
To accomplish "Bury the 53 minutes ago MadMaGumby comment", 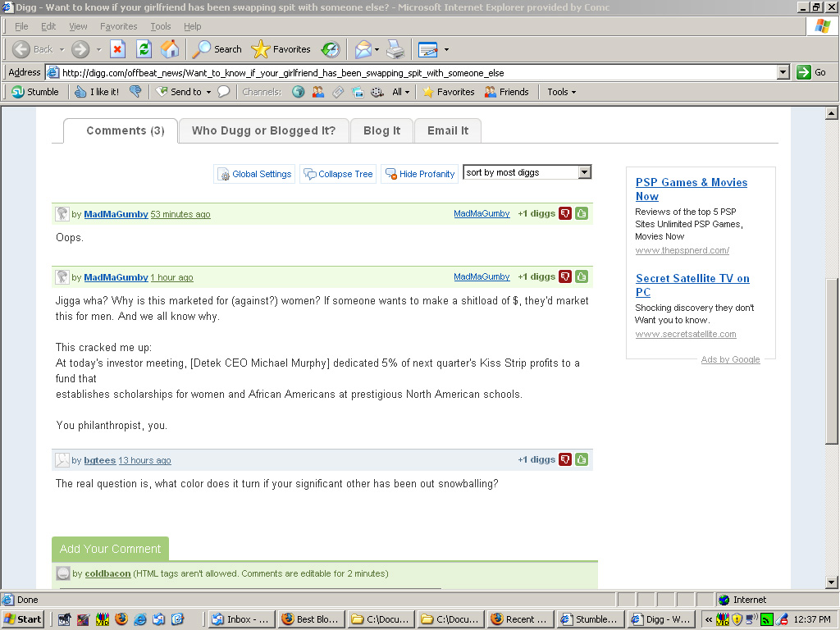I will [564, 213].
